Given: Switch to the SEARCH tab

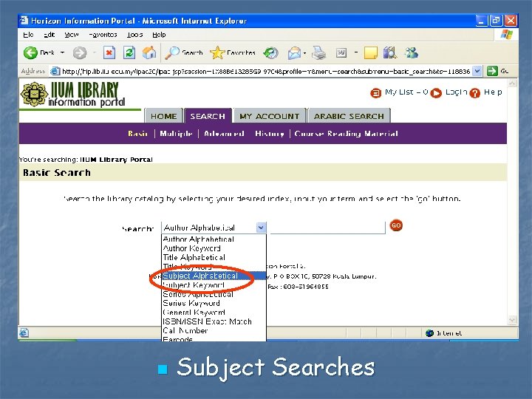Looking at the screenshot, I should click(208, 116).
